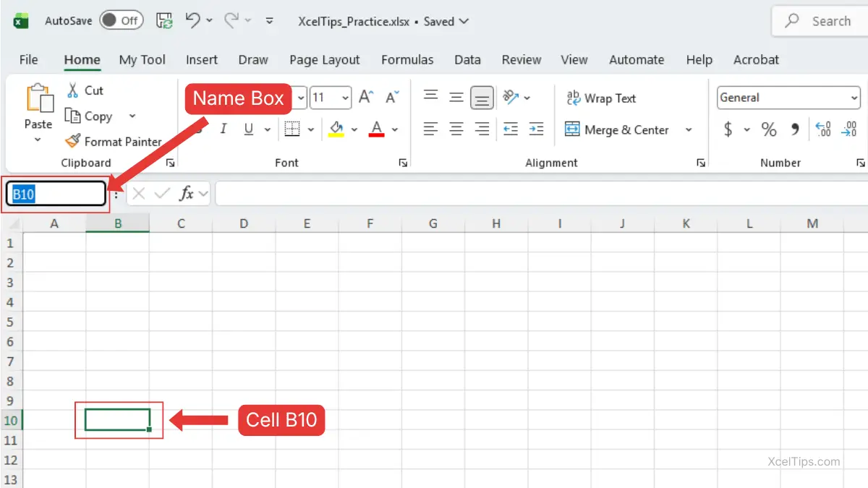Click the Insert Function fx icon
Viewport: 868px width, 488px height.
[x=187, y=193]
